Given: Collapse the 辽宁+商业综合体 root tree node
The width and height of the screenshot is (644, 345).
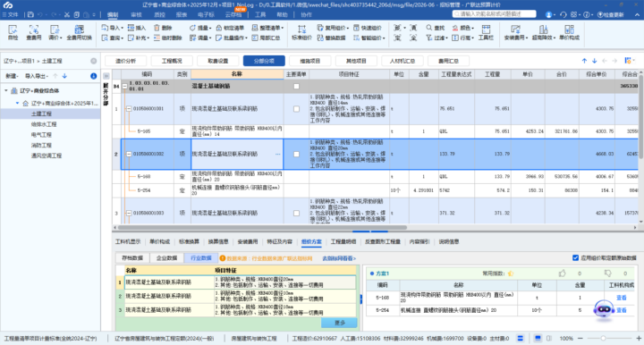Looking at the screenshot, I should [6, 90].
